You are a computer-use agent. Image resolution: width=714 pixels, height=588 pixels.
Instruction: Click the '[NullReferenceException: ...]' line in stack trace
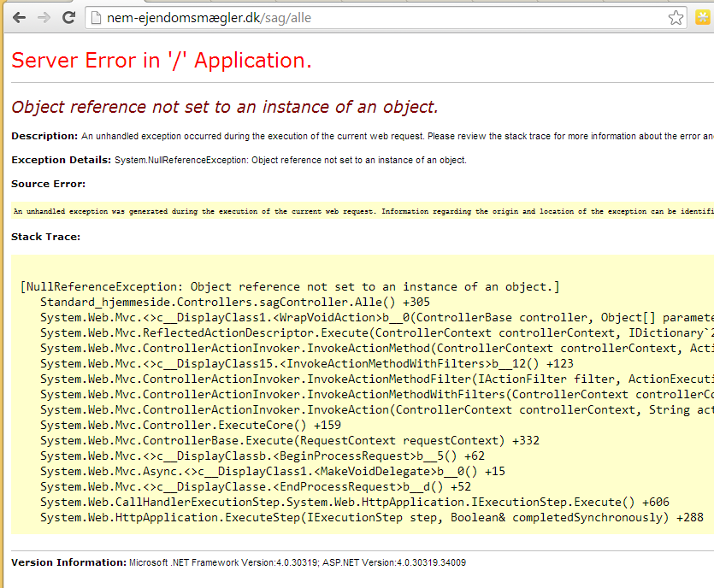click(289, 286)
